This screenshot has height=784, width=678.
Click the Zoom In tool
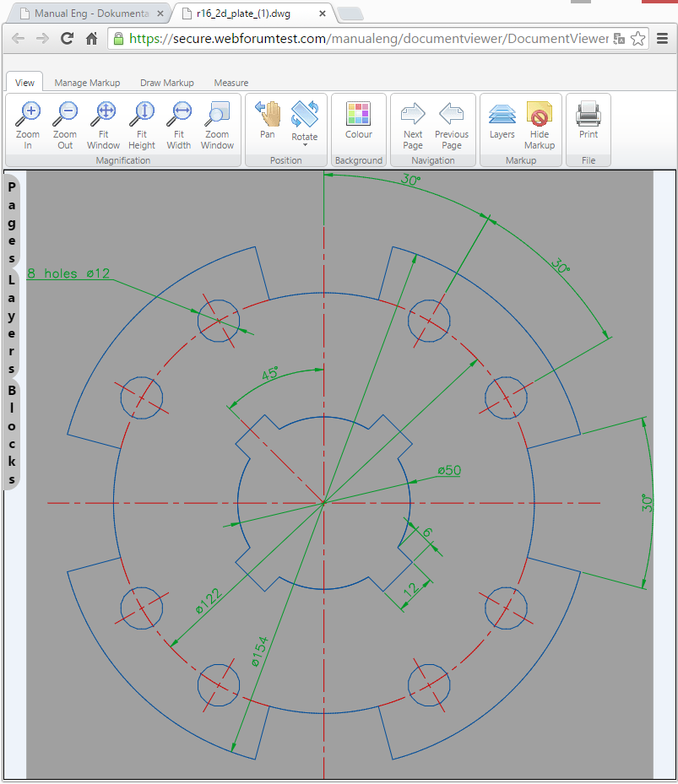(28, 125)
